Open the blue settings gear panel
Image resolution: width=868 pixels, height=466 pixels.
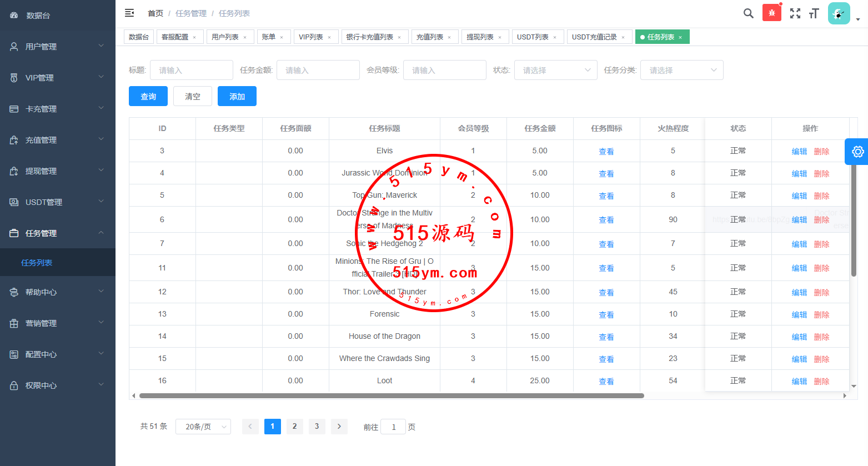click(857, 152)
